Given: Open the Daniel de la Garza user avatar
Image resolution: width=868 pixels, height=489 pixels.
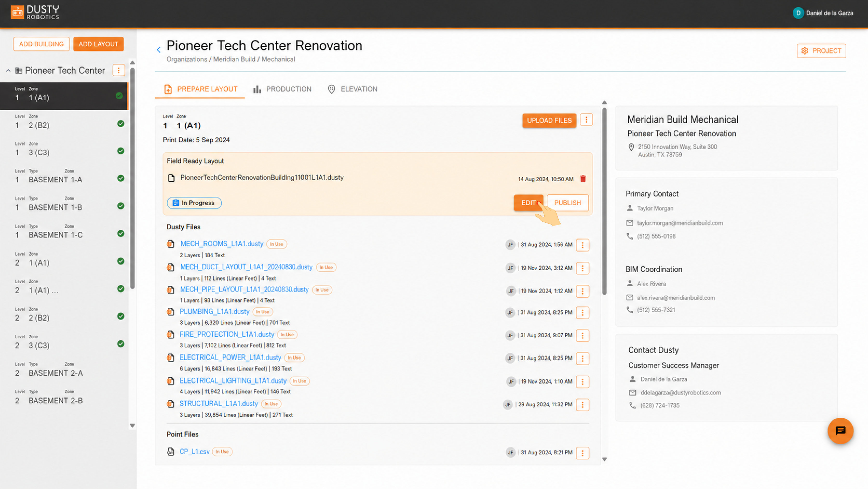Looking at the screenshot, I should [798, 13].
